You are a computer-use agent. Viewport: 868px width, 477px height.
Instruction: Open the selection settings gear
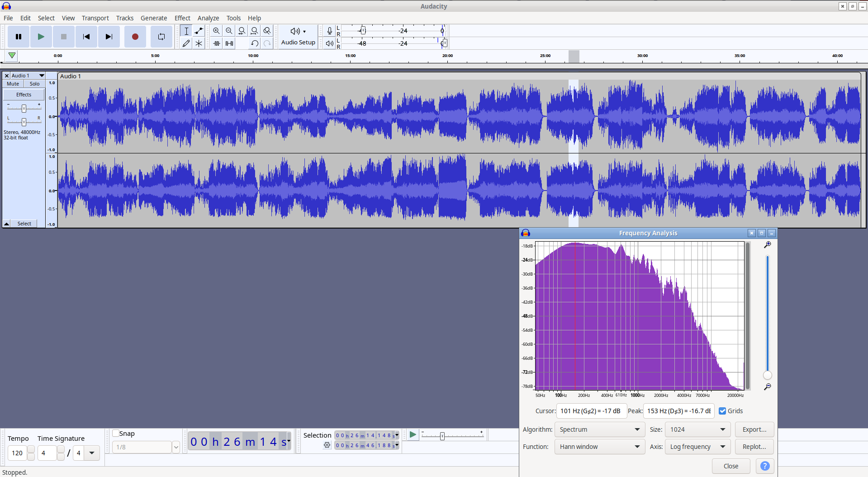coord(327,445)
